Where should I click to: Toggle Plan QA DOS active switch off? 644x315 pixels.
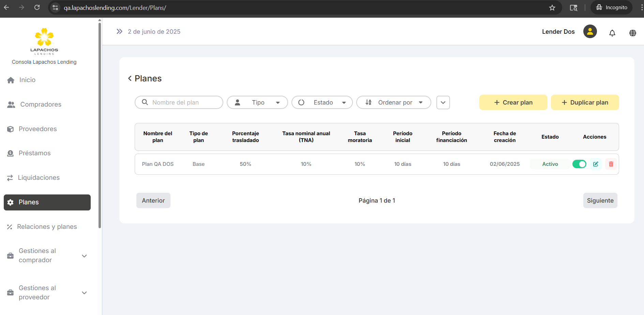(x=579, y=164)
